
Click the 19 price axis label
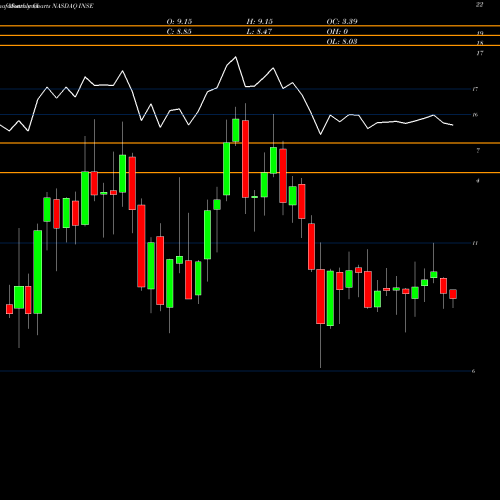point(480,33)
